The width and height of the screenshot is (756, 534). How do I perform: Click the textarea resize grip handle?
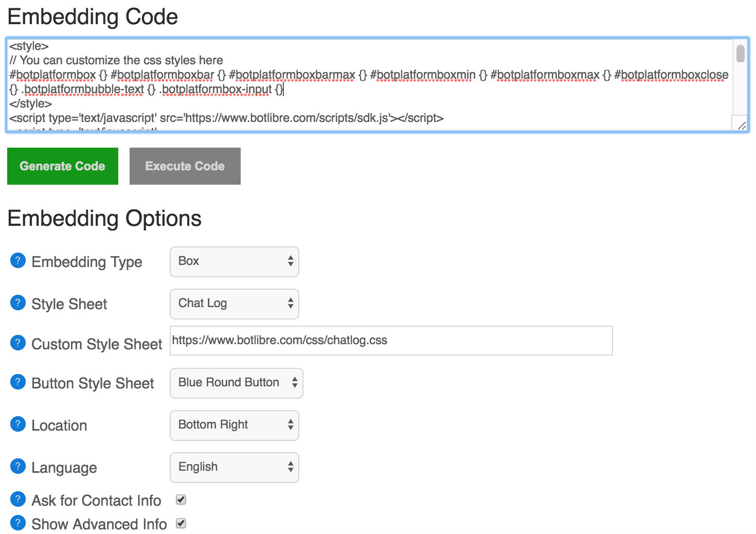741,125
